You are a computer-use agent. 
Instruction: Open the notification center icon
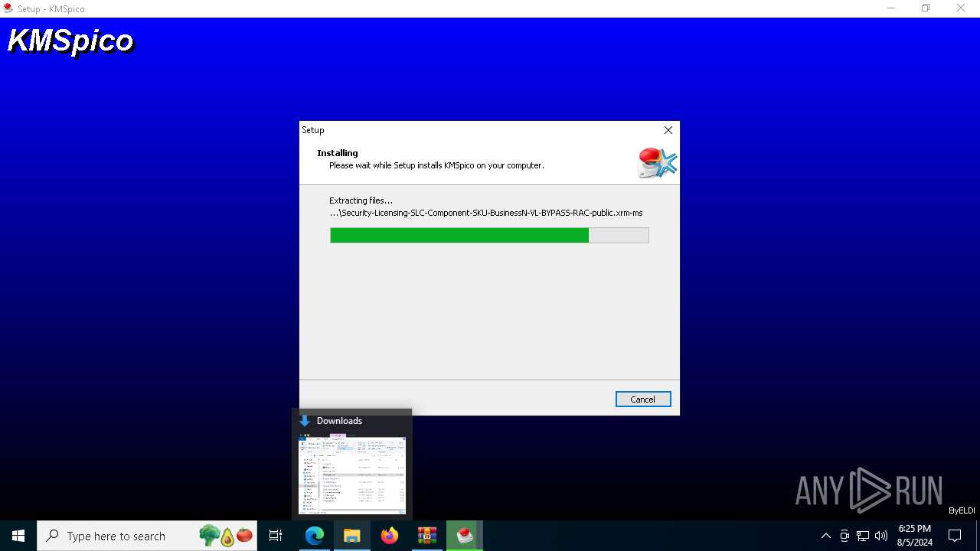(955, 536)
